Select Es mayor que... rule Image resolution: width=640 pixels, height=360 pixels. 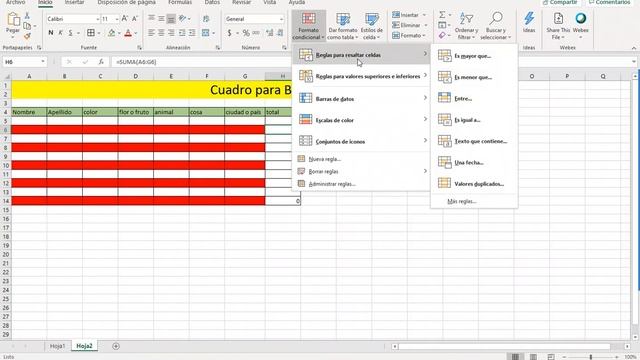coord(474,56)
